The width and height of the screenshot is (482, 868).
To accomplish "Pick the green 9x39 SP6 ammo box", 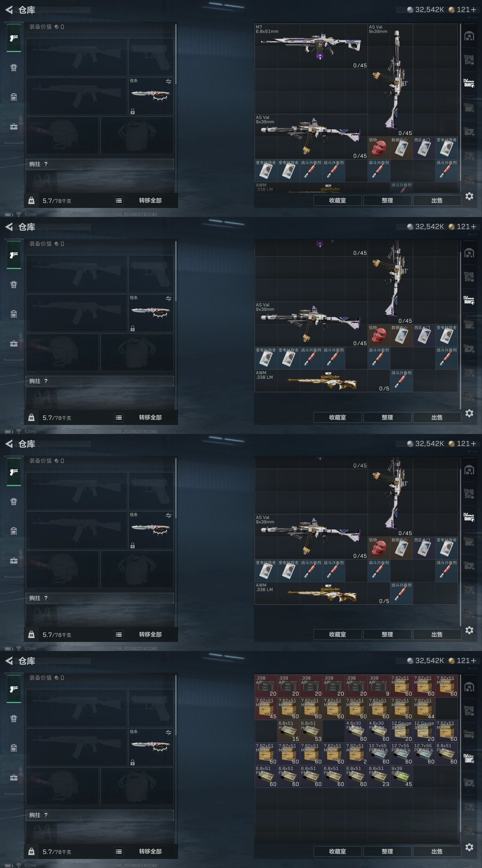I will (402, 776).
